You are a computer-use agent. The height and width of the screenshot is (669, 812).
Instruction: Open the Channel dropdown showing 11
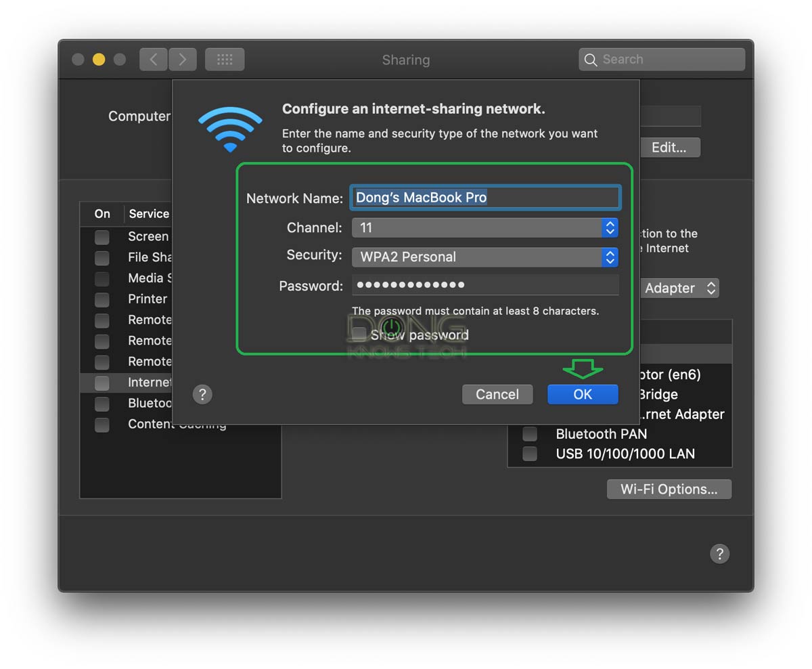tap(485, 228)
